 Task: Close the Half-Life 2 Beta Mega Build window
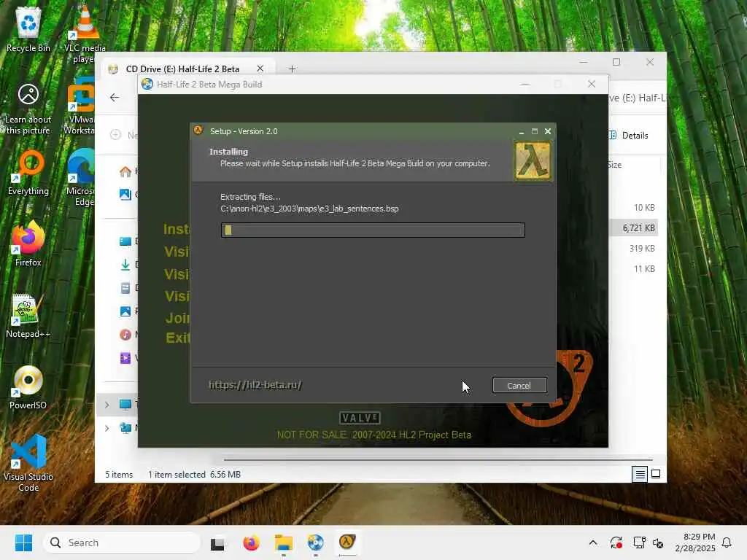click(x=592, y=85)
